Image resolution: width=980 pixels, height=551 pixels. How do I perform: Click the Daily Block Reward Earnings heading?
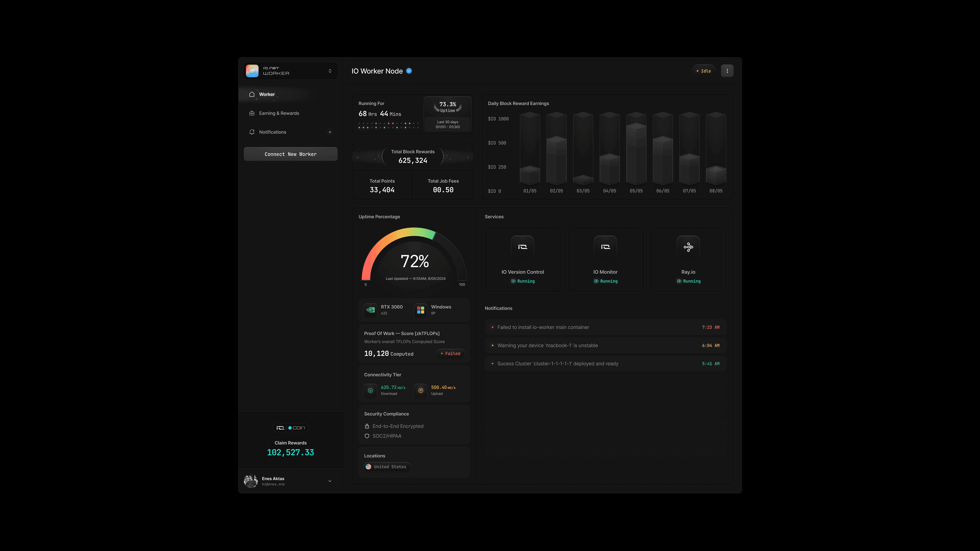pyautogui.click(x=518, y=104)
